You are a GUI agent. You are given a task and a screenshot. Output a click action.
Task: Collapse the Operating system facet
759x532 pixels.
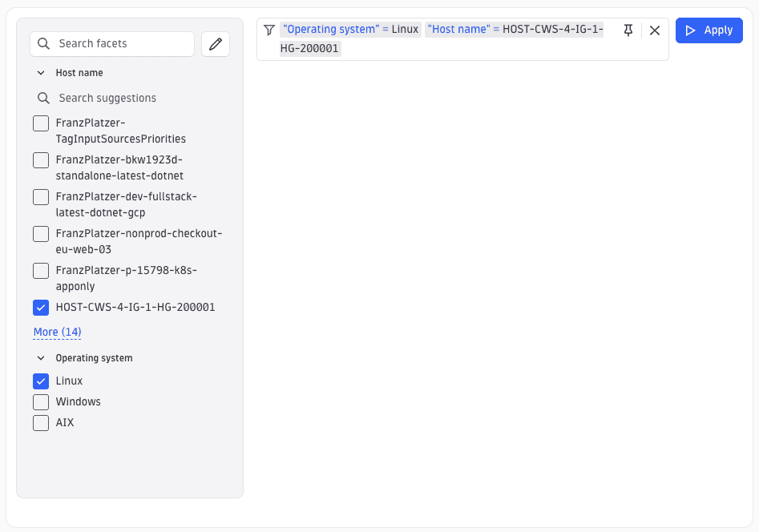41,358
